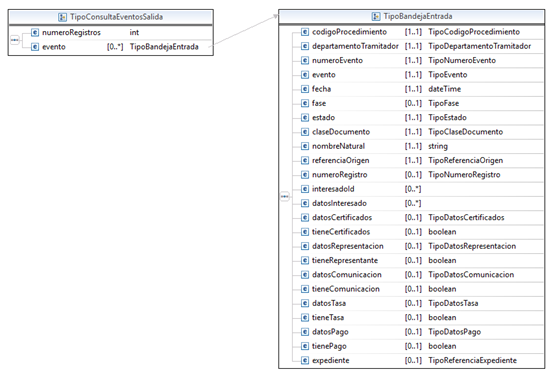Click the tieneTasa element icon

coord(305,317)
